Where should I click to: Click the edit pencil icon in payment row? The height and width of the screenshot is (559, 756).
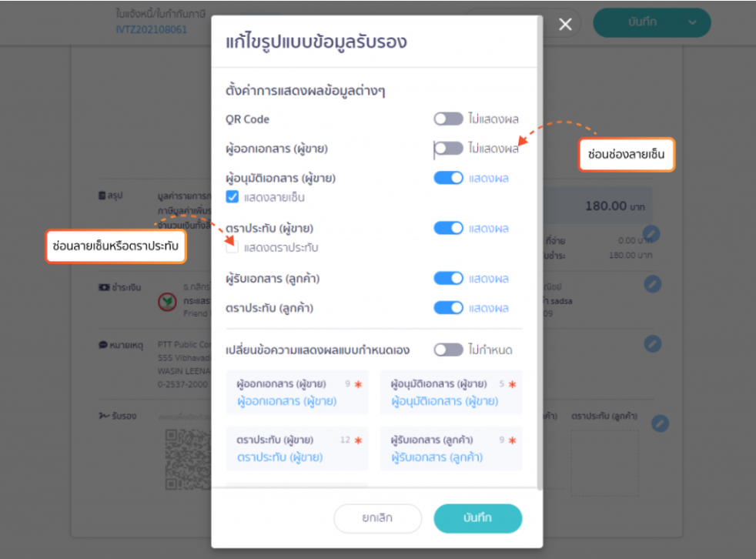point(652,283)
